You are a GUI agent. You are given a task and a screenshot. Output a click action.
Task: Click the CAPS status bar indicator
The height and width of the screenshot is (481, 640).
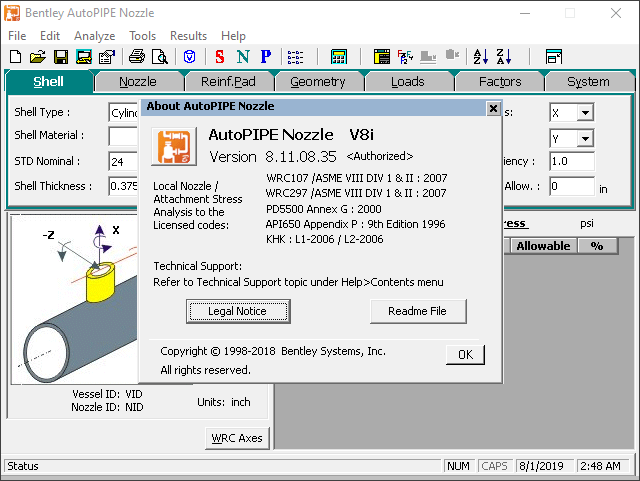494,466
